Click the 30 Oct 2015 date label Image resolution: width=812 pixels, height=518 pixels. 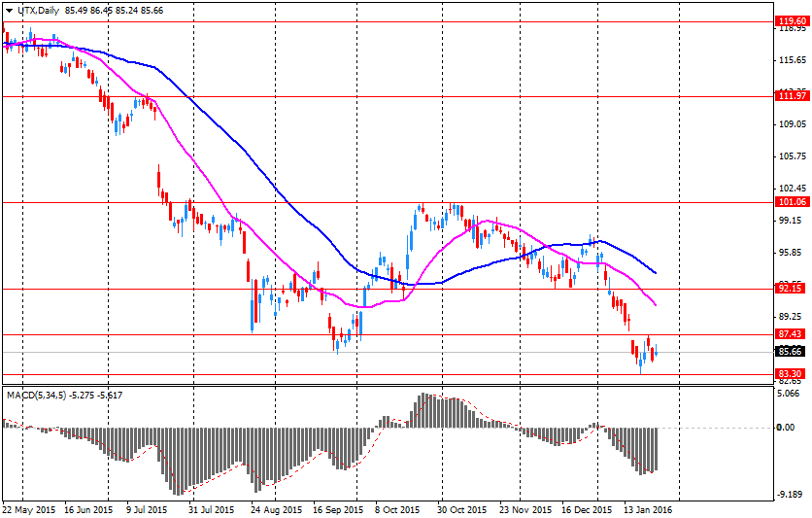[x=462, y=510]
